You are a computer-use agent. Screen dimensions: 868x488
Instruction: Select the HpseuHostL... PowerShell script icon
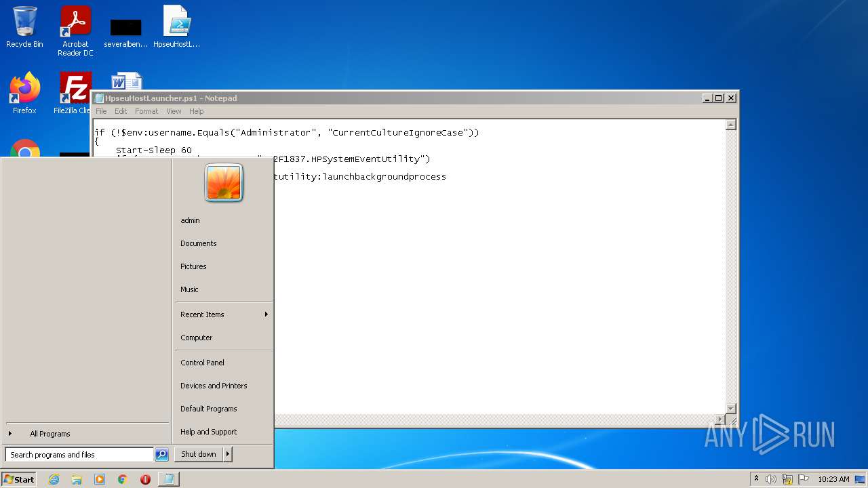pyautogui.click(x=177, y=27)
